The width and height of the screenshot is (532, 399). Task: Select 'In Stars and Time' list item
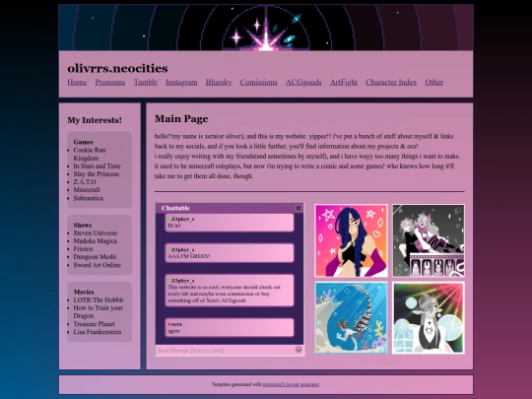[97, 166]
